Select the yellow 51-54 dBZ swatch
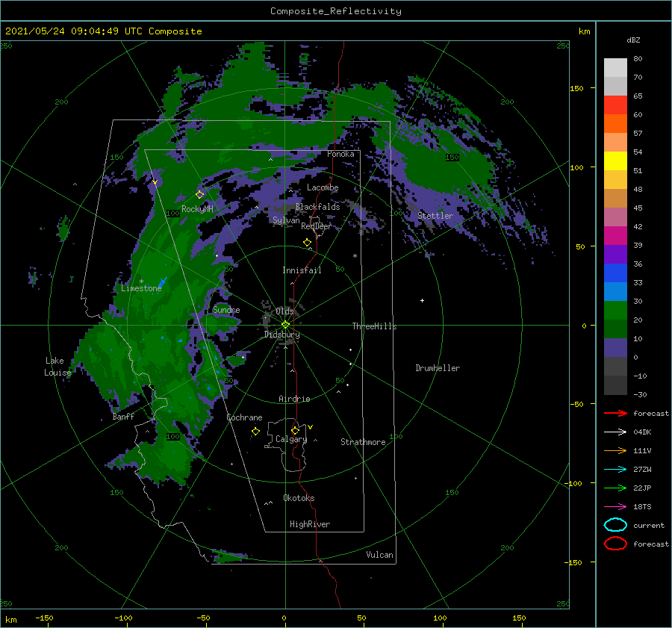672x628 pixels. point(615,161)
